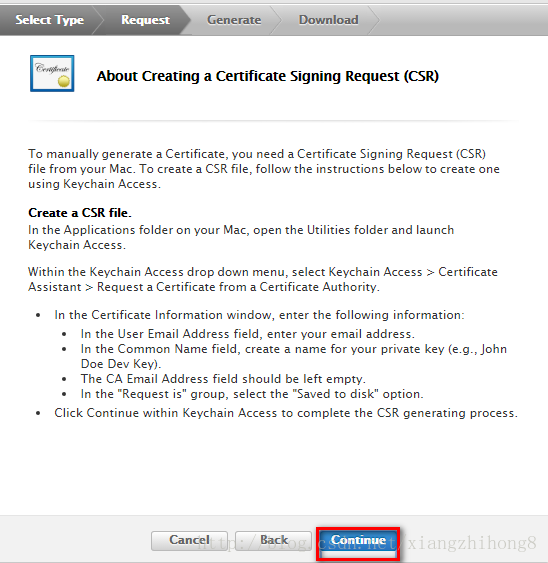Click the 'In the Applications folder' paragraph

(241, 237)
